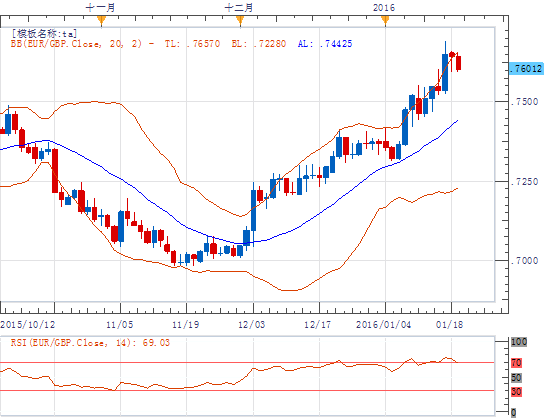Click the 12/03 date label
The height and width of the screenshot is (418, 554).
click(x=252, y=324)
